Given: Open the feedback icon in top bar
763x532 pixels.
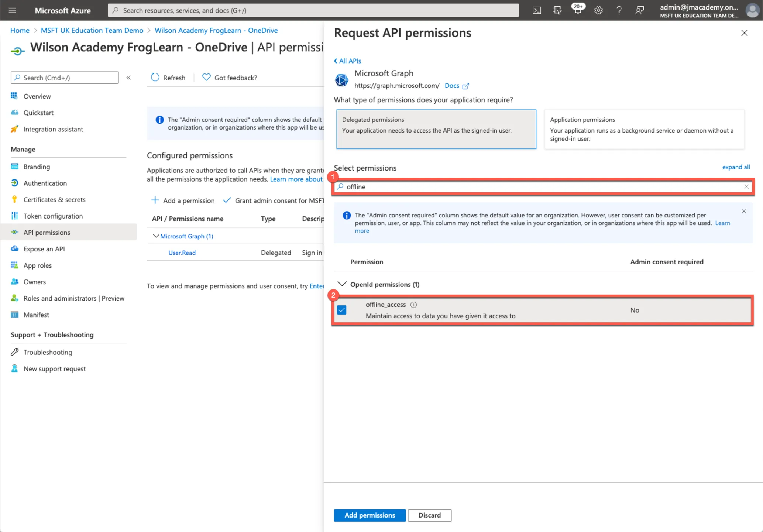Looking at the screenshot, I should pyautogui.click(x=639, y=10).
